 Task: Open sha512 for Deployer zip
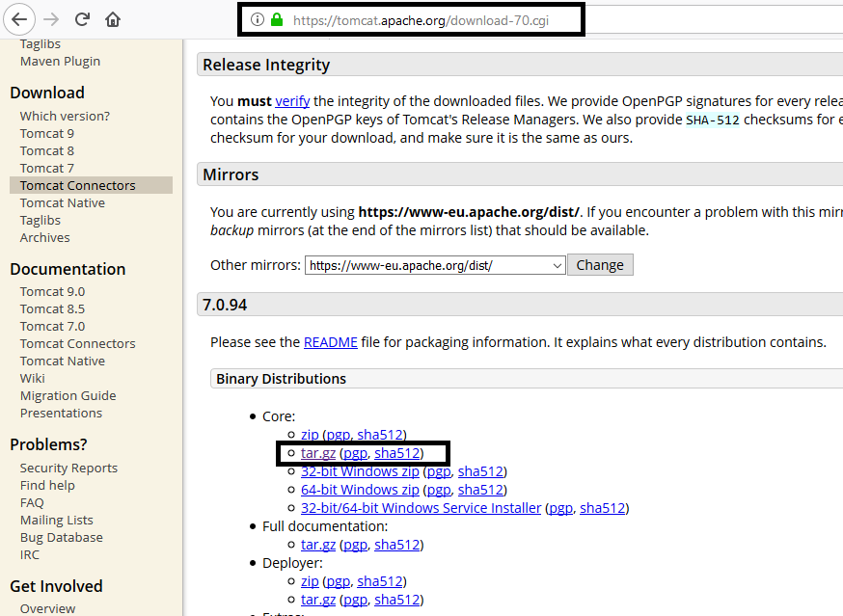tap(380, 581)
